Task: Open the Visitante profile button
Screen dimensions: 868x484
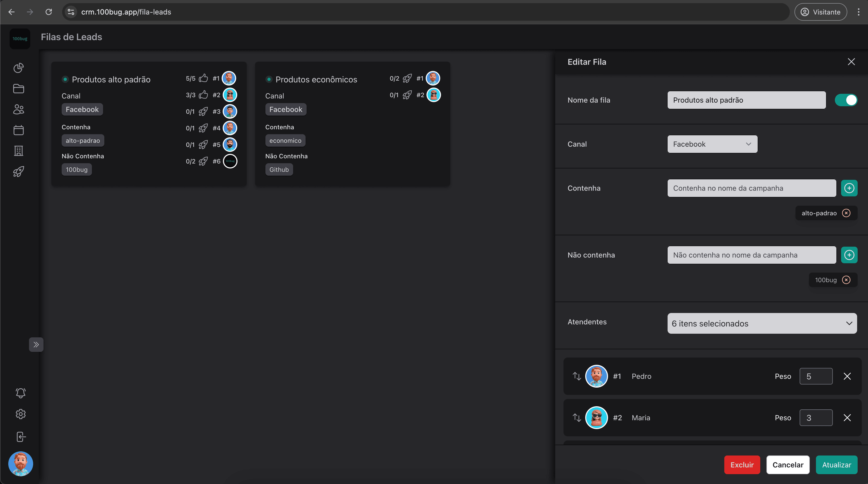Action: pos(821,12)
